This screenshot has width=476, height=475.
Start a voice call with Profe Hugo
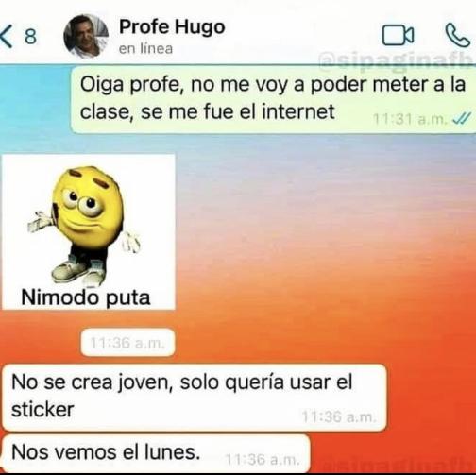(x=457, y=35)
